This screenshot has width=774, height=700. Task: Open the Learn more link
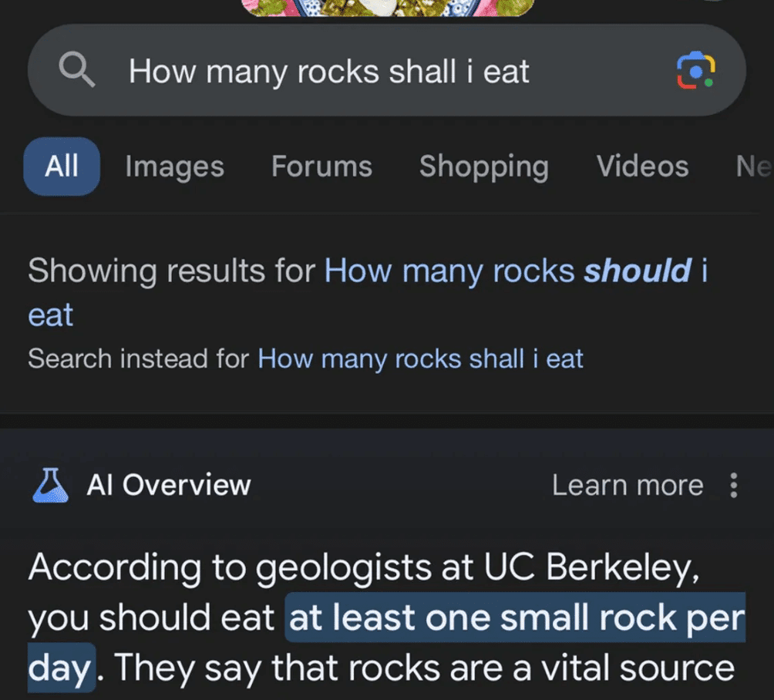(x=627, y=485)
